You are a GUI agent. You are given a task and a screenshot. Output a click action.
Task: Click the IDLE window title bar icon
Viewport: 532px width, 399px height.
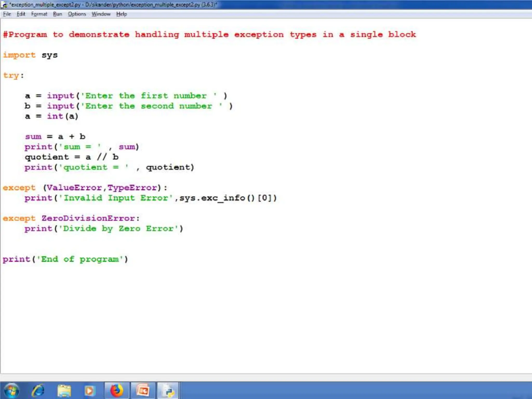pyautogui.click(x=4, y=5)
